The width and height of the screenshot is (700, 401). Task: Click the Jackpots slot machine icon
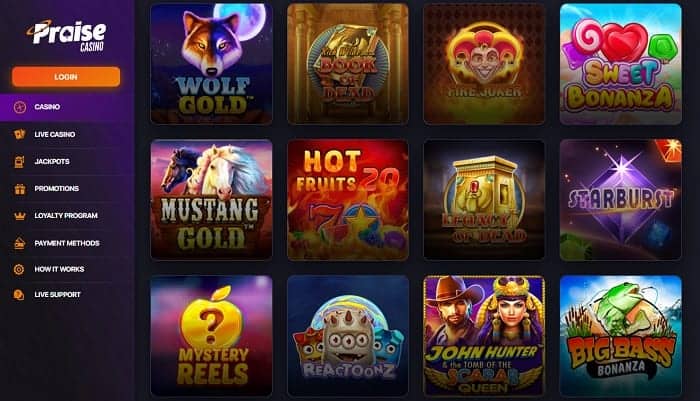tap(19, 162)
